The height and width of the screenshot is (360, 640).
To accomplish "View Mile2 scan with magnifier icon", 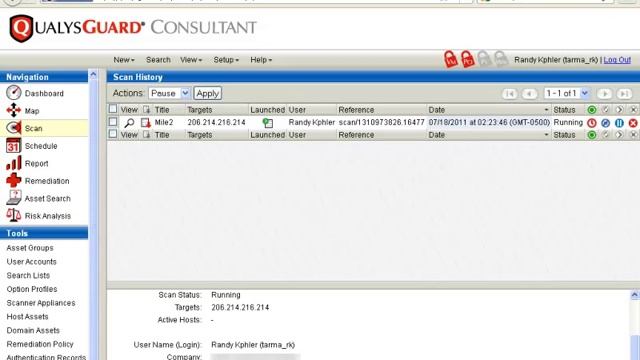I will tap(129, 122).
